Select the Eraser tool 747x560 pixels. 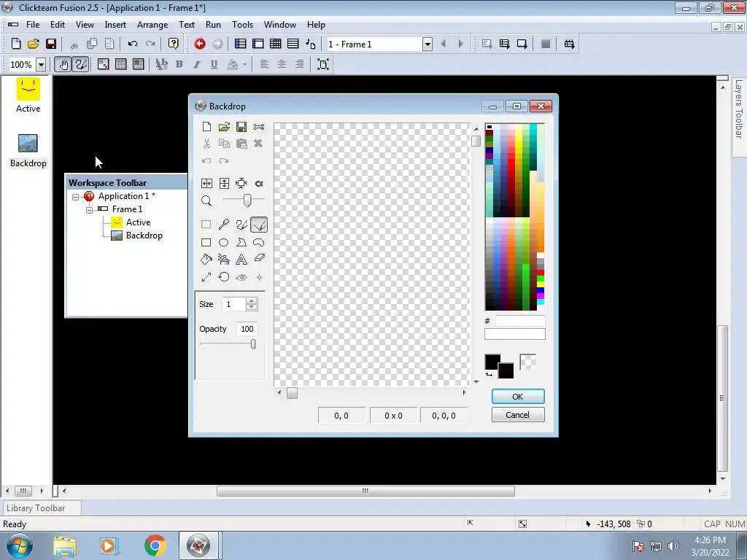coord(259,258)
